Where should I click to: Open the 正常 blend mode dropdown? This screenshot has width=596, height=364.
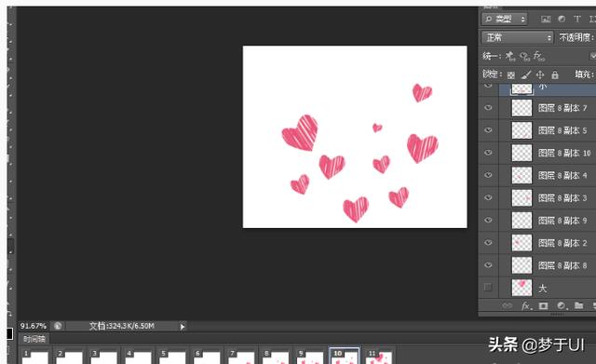click(x=518, y=37)
